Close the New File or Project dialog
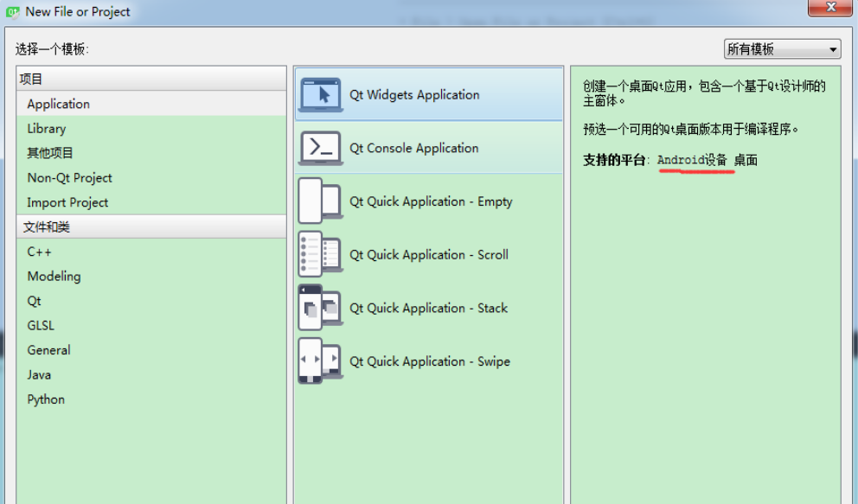858x504 pixels. [830, 7]
